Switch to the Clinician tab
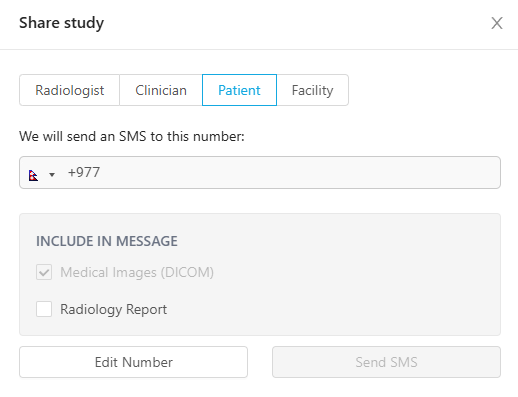This screenshot has height=397, width=518. click(x=161, y=90)
